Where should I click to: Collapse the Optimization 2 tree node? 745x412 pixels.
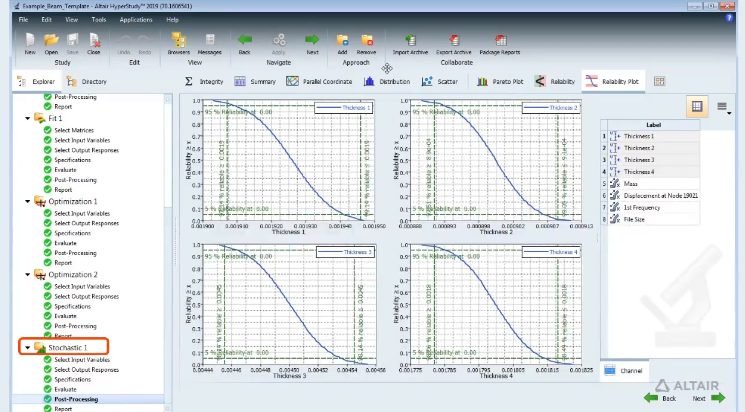tap(28, 275)
